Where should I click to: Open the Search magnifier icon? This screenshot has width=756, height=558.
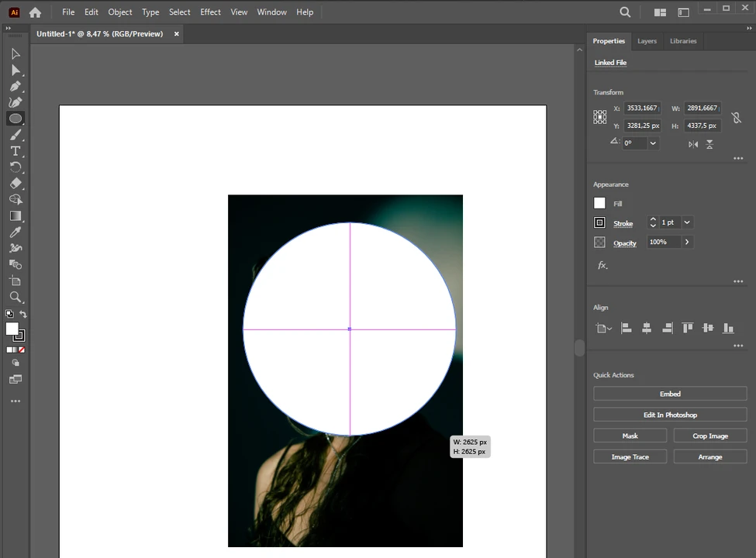tap(625, 12)
